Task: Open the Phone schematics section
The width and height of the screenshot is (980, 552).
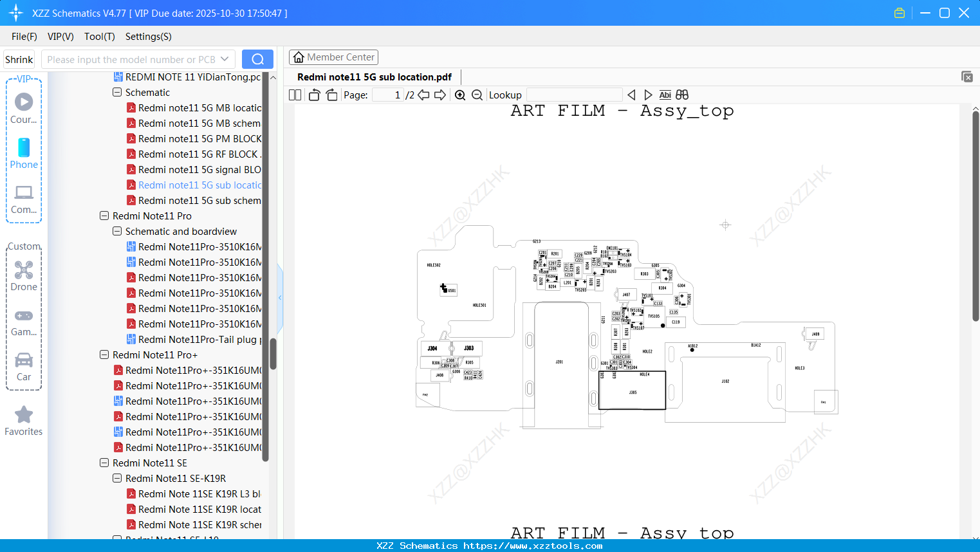Action: (x=23, y=154)
